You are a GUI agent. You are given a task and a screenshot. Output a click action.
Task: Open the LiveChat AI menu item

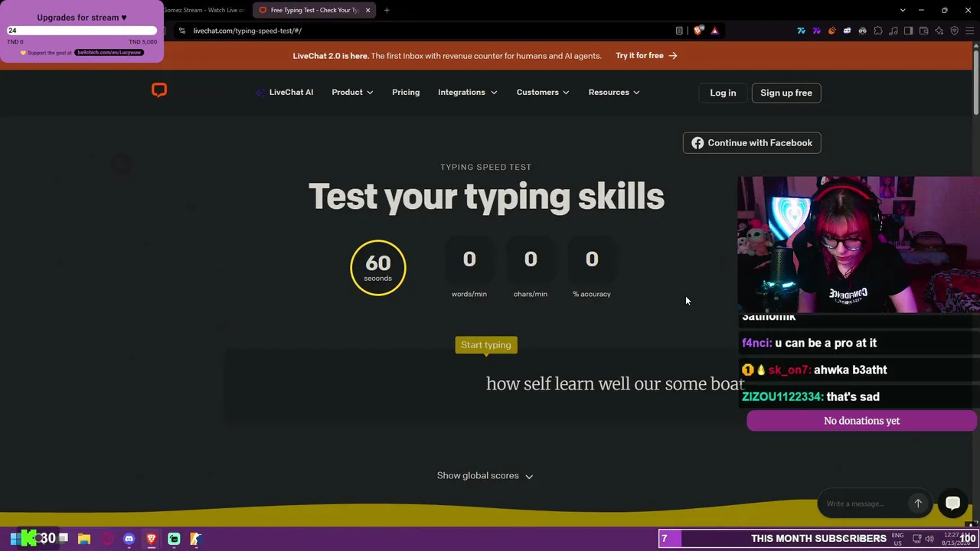(285, 93)
